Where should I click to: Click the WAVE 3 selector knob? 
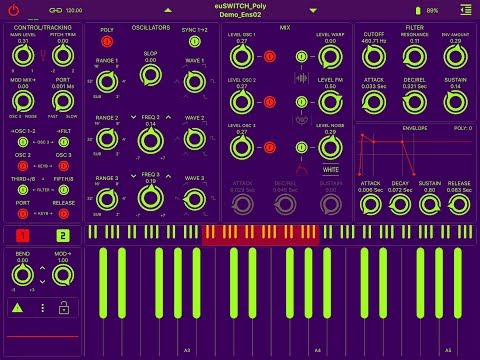click(195, 199)
